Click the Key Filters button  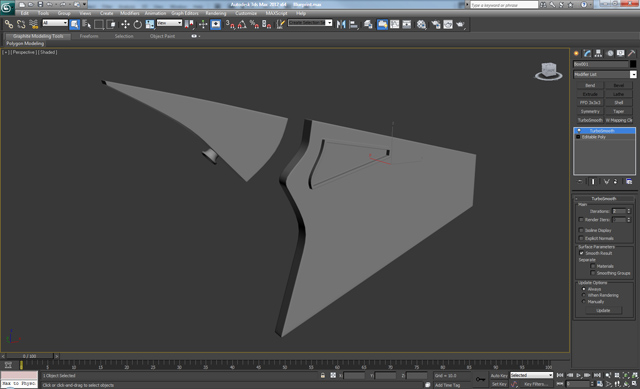(535, 384)
